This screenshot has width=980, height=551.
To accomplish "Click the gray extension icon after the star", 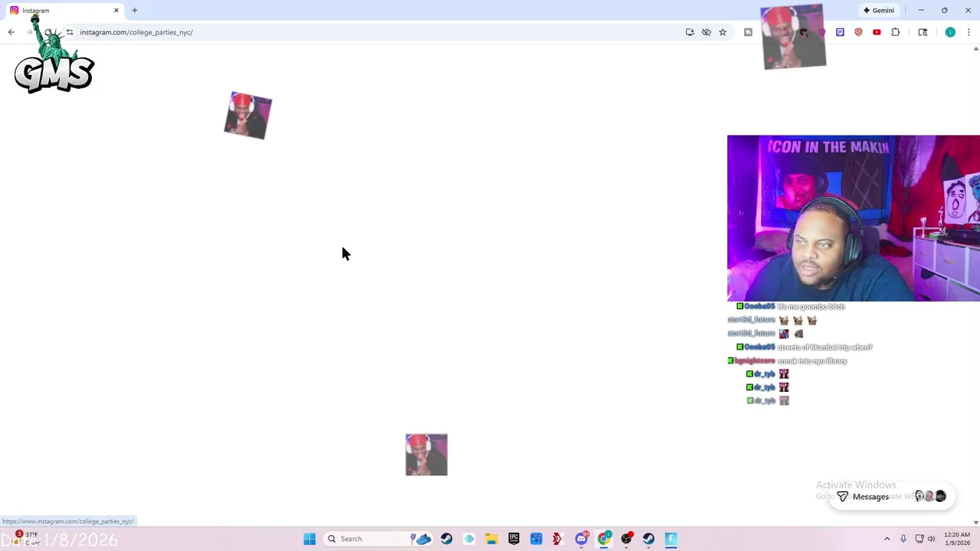I will click(x=748, y=32).
